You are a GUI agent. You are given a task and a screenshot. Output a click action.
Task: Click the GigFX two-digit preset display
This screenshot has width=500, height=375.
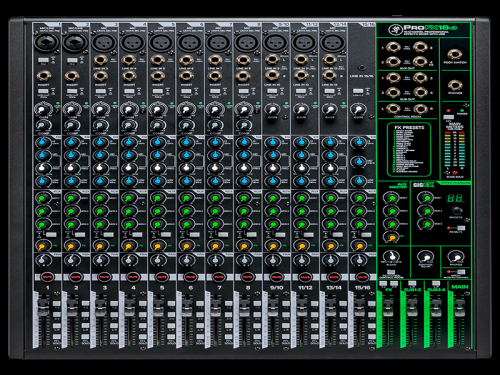(x=455, y=198)
